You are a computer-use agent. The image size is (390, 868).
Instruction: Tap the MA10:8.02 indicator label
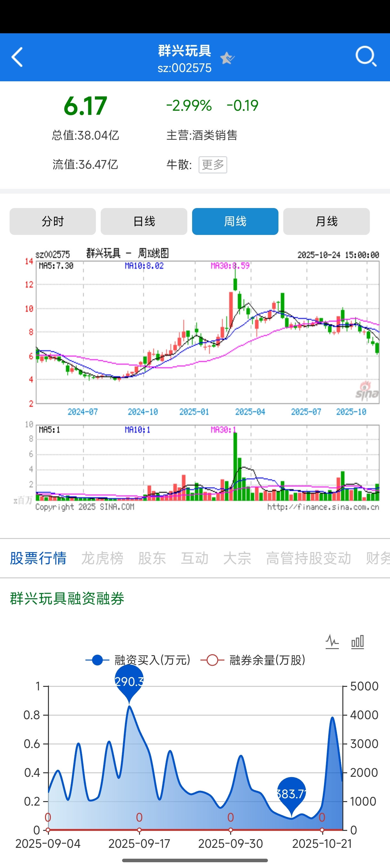144,266
